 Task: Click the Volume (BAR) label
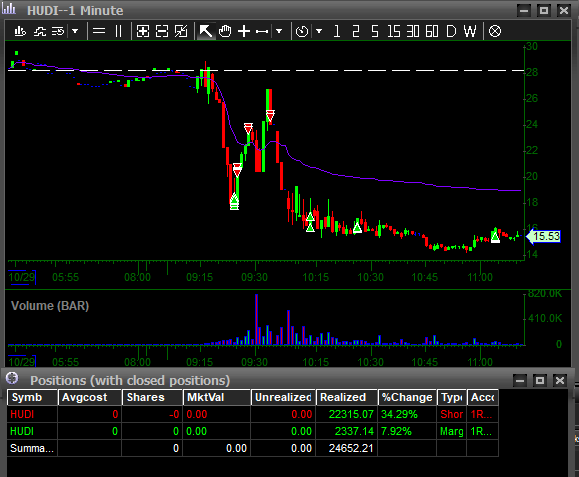point(50,306)
